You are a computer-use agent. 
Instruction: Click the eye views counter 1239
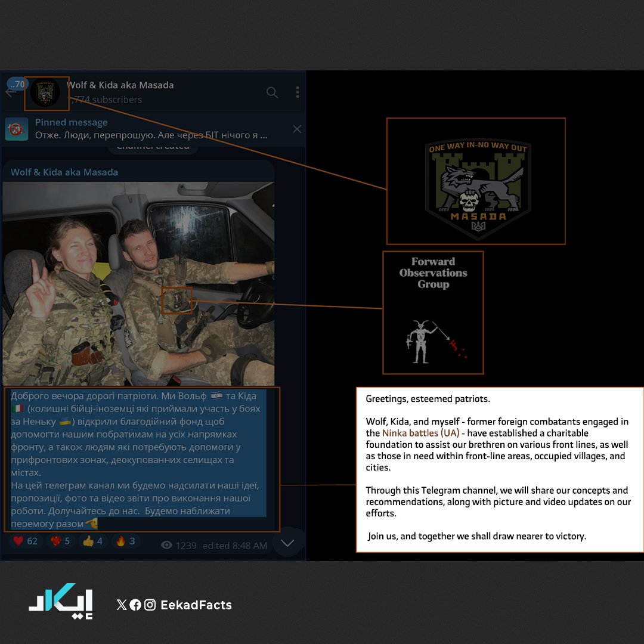click(x=179, y=546)
